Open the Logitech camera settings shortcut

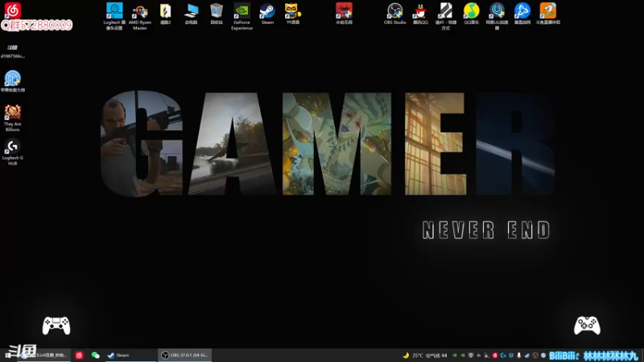[x=114, y=16]
